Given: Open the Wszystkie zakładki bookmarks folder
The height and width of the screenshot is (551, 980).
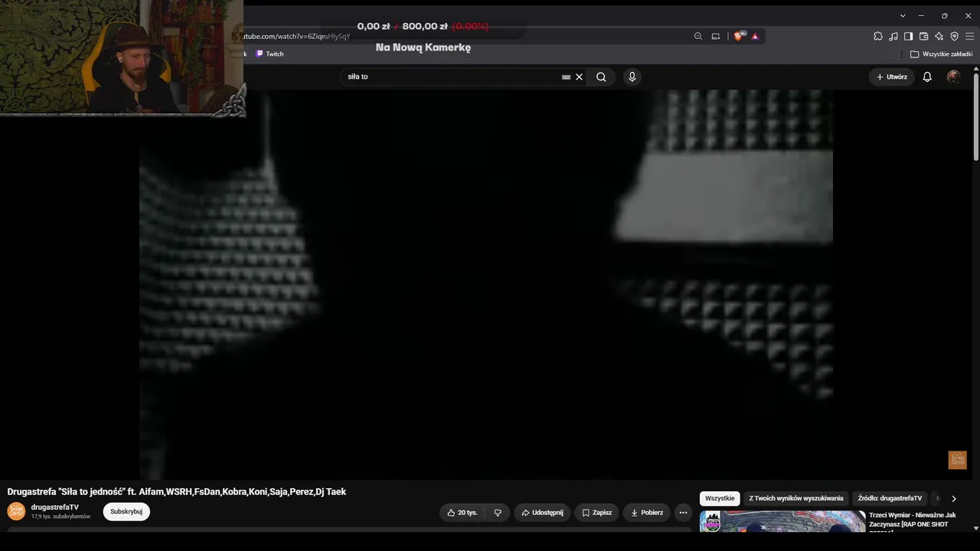Looking at the screenshot, I should click(x=941, y=54).
